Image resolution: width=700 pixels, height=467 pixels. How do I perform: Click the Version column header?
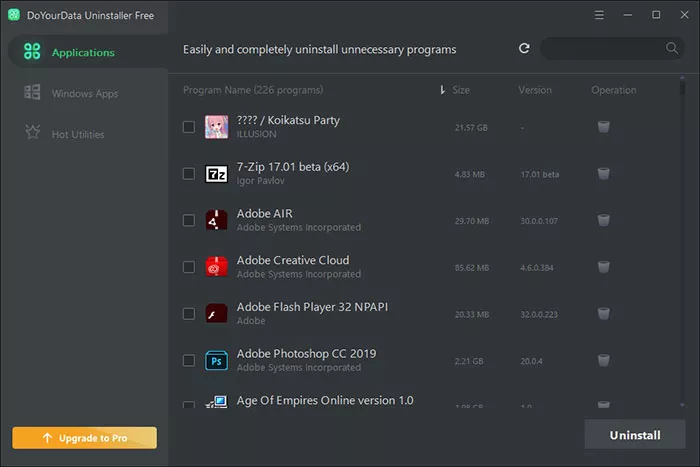click(x=535, y=90)
